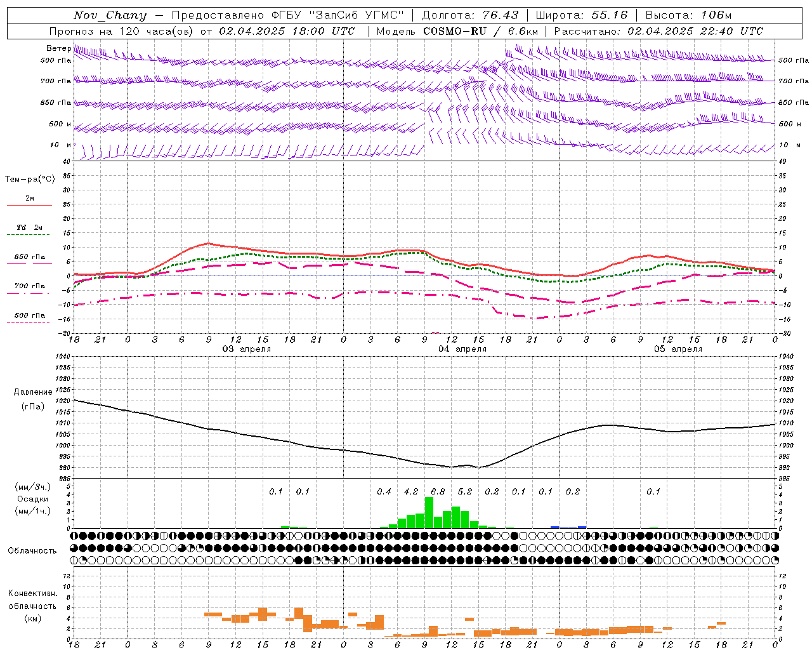
Task: Click the 'Конвективн.' convective cloud label
Action: click(x=33, y=594)
